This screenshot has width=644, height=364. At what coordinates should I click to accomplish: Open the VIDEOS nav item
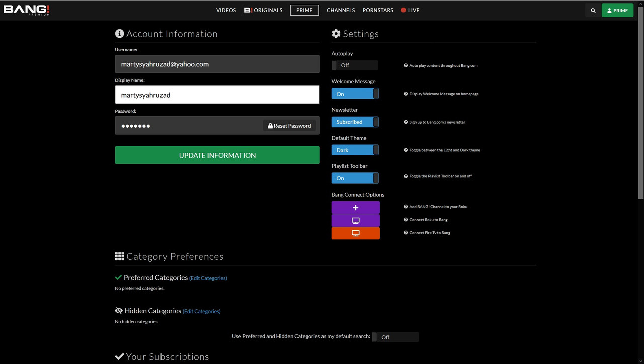click(x=226, y=10)
